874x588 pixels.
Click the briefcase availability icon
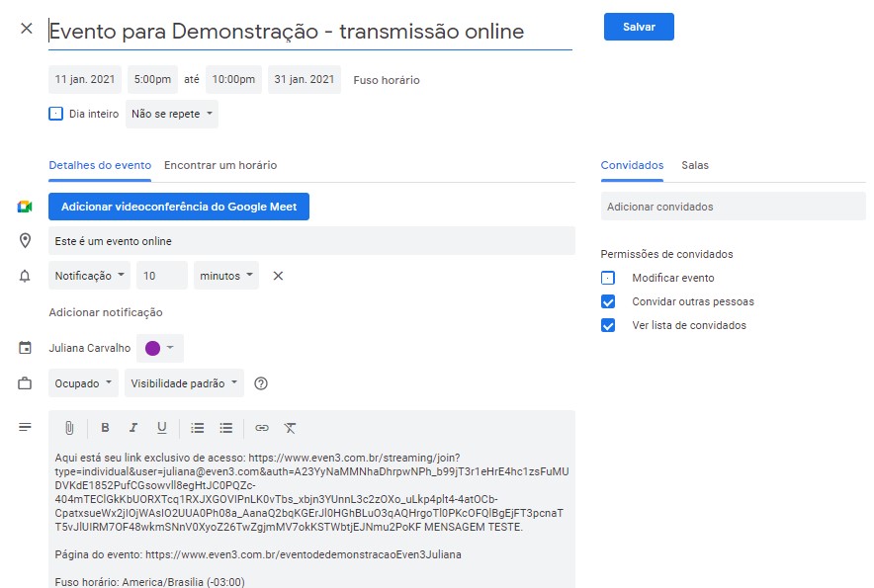point(25,383)
